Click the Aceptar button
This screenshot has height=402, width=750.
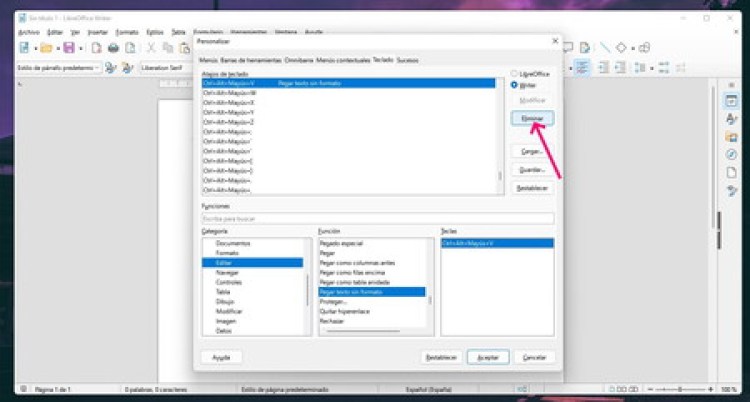tap(488, 357)
